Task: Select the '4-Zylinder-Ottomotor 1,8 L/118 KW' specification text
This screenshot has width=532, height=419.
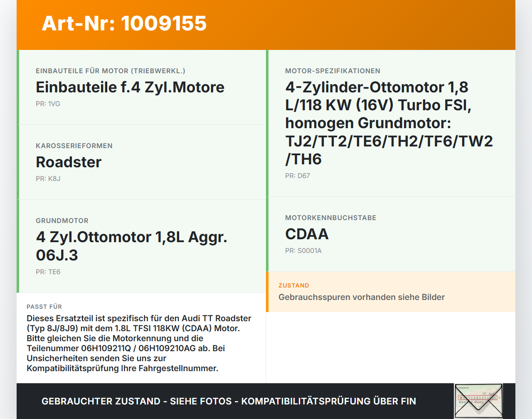Action: click(x=389, y=123)
